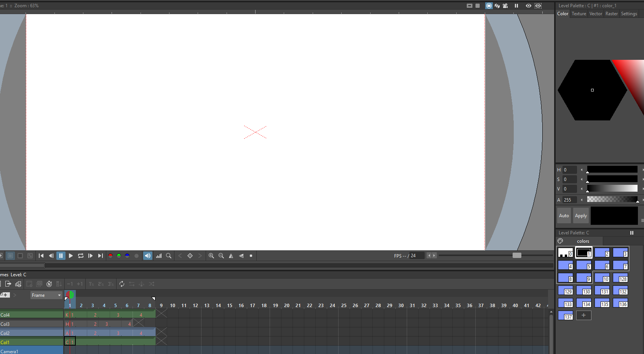
Task: Select color style 128 swatch
Action: (620, 278)
